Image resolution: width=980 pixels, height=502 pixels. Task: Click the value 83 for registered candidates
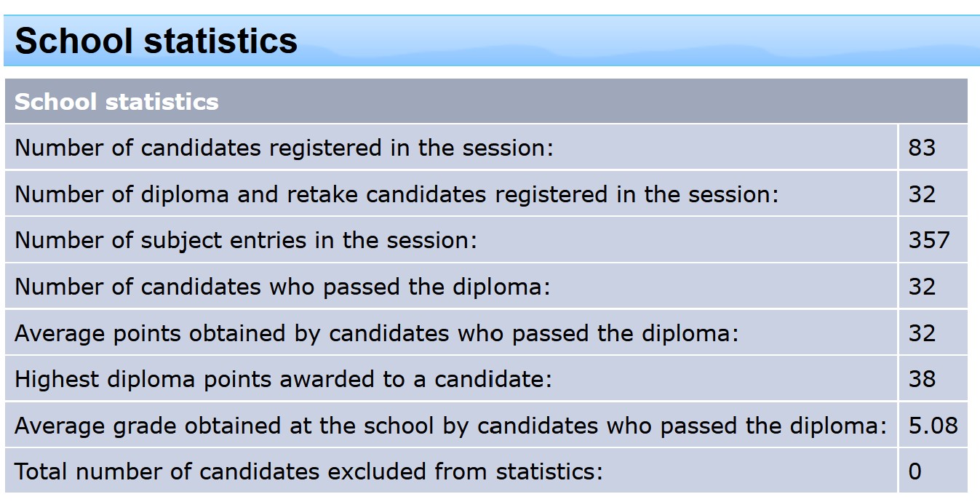[922, 148]
